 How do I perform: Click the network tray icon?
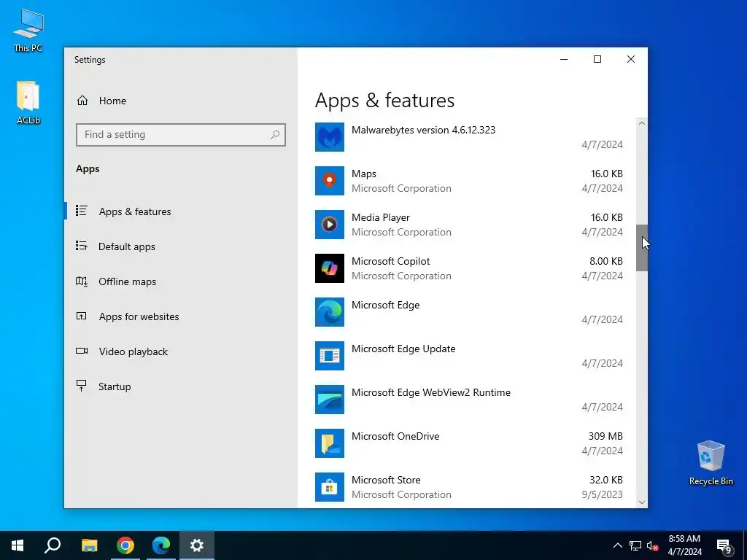[x=635, y=545]
